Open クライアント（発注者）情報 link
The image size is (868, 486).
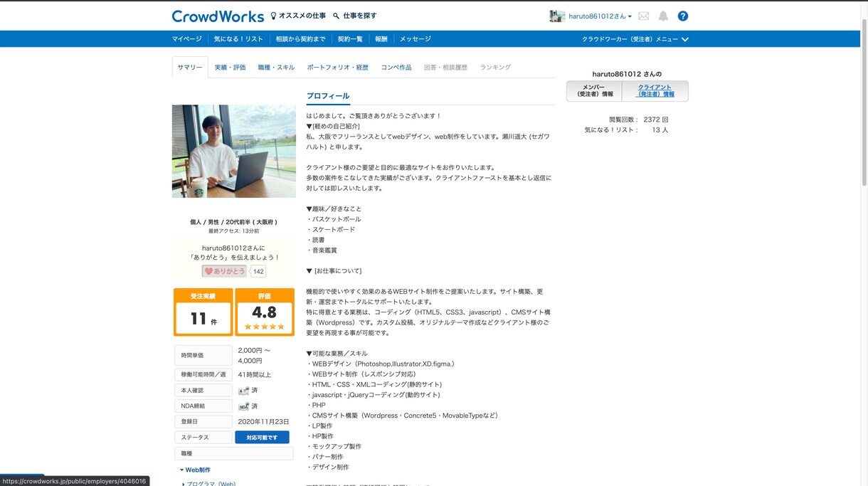click(x=655, y=91)
